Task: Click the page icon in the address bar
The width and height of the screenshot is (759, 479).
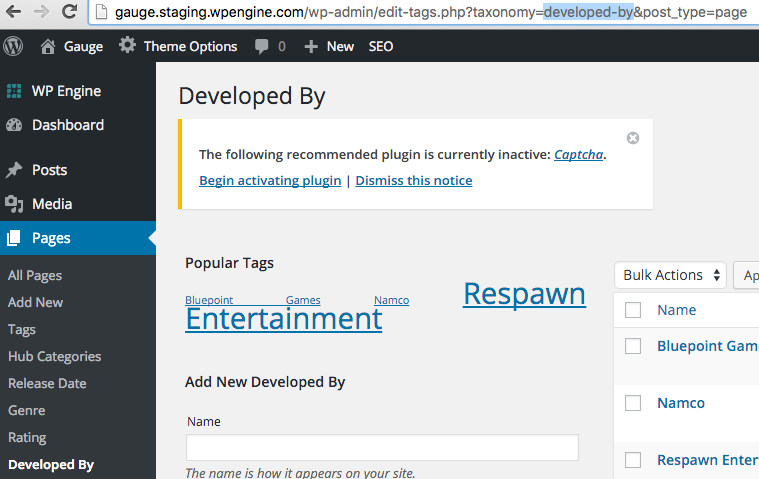Action: pyautogui.click(x=101, y=12)
